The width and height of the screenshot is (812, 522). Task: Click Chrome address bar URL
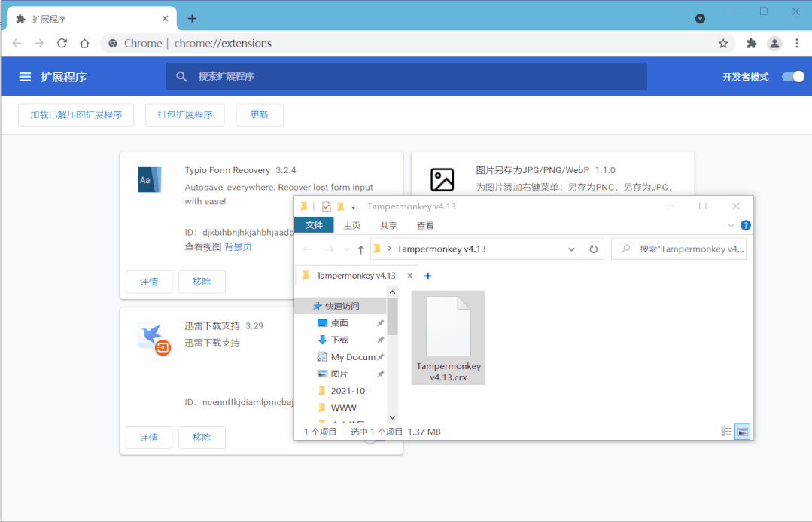click(223, 44)
